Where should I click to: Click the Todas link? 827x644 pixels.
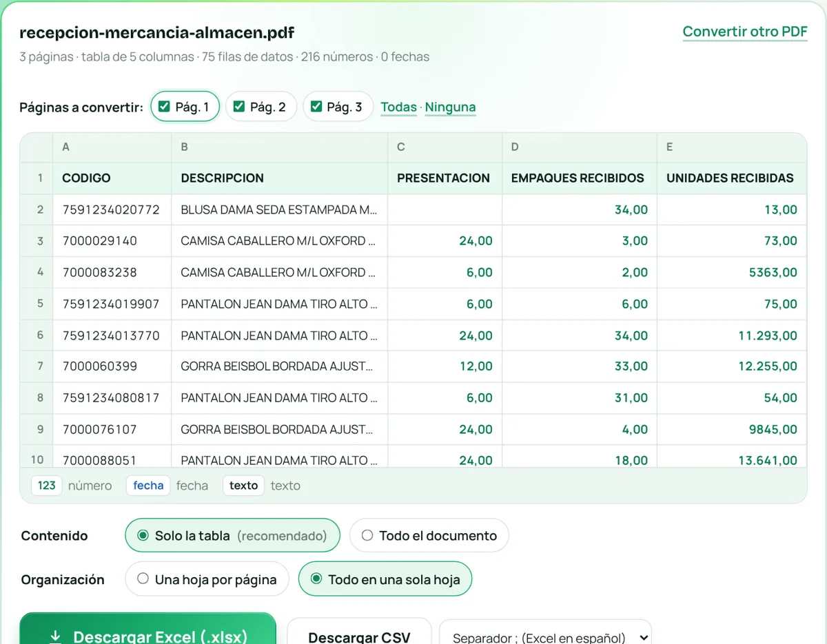(398, 107)
